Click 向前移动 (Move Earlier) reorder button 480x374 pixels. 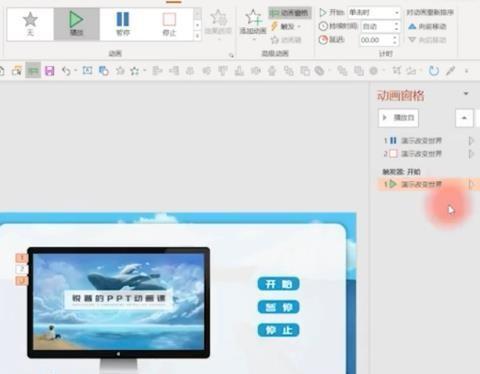(427, 26)
